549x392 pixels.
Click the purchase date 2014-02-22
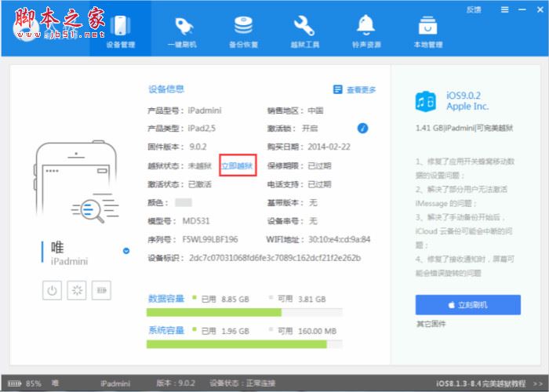[x=329, y=147]
